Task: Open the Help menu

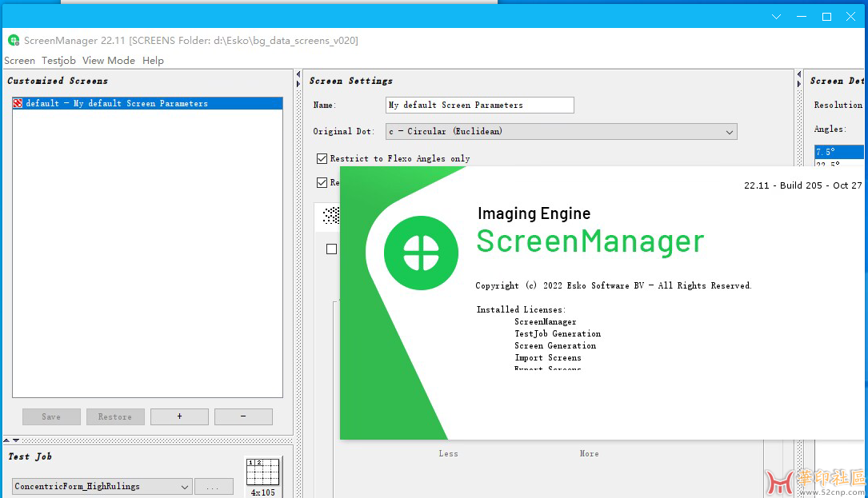Action: click(153, 60)
